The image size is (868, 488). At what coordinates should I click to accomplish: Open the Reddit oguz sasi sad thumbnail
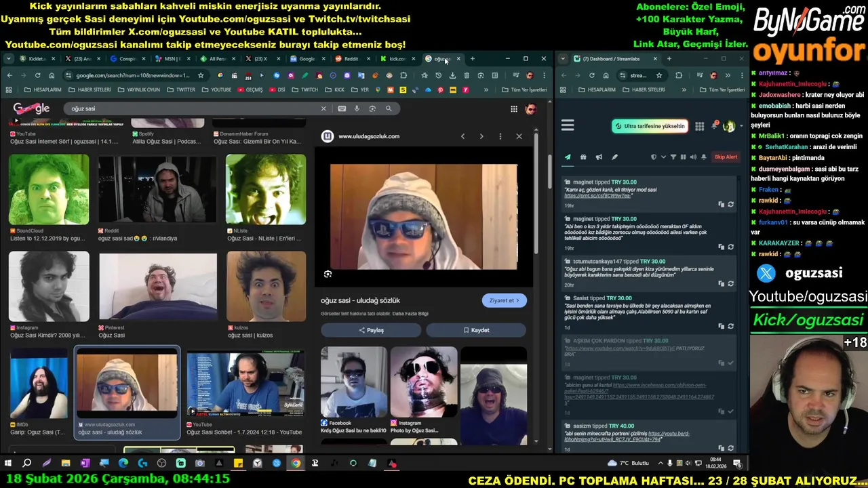157,189
